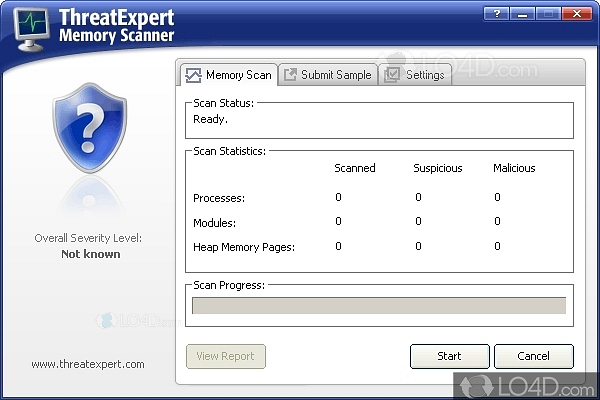The image size is (600, 400).
Task: Open the Settings tab
Action: click(415, 75)
